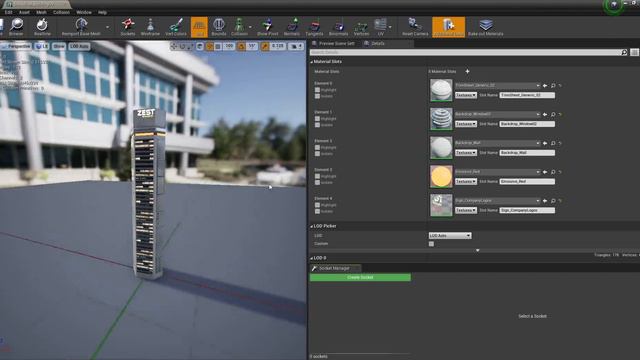Open Textures dropdown for Element 0

(466, 95)
